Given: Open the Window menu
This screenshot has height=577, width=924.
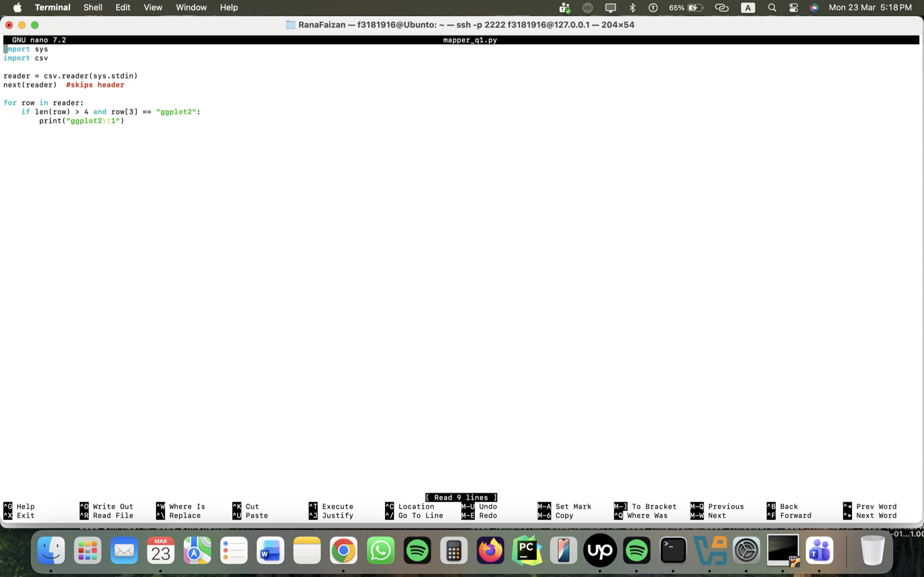Looking at the screenshot, I should pyautogui.click(x=191, y=7).
